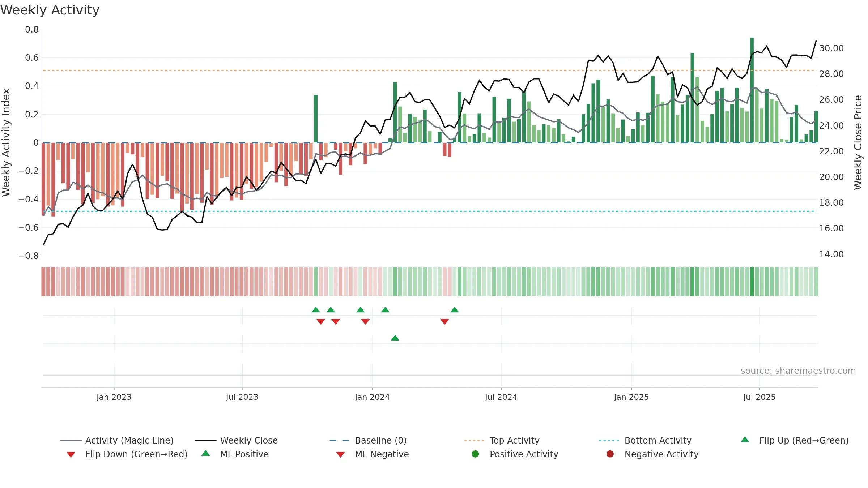Click the 30.00 price axis label

pos(831,48)
